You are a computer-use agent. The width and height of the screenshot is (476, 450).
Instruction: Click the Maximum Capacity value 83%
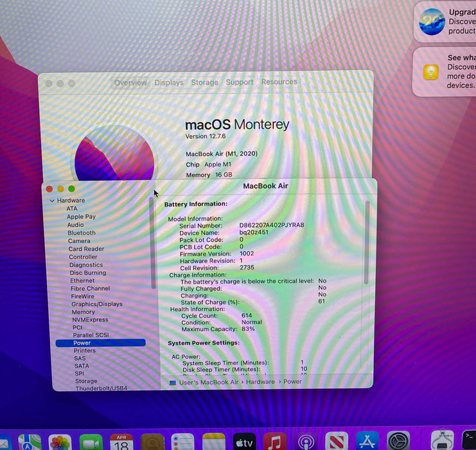click(x=248, y=328)
